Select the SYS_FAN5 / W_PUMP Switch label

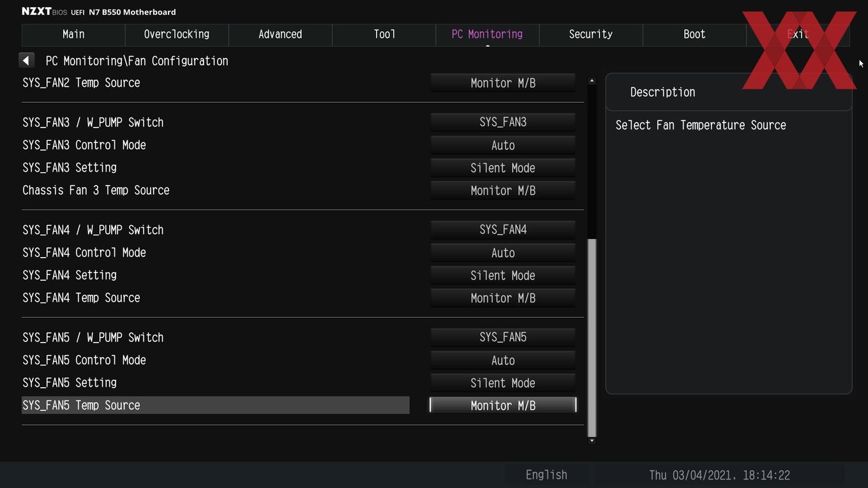93,337
